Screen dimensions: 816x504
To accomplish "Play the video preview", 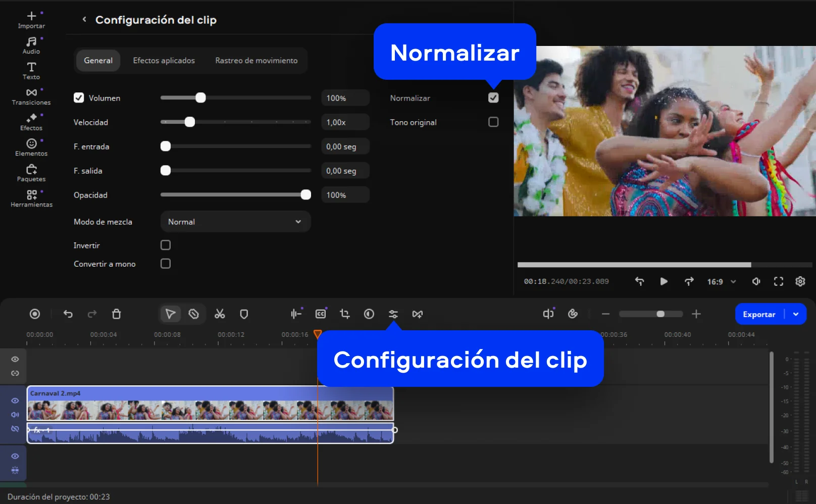I will [x=664, y=282].
